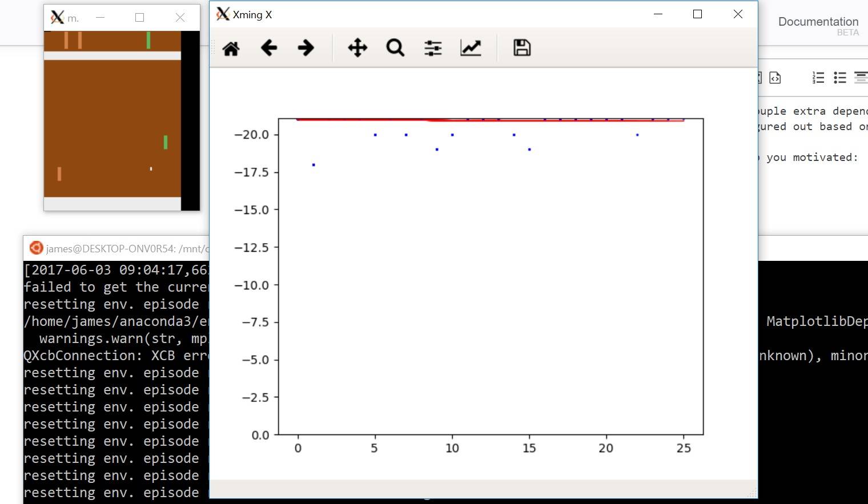The width and height of the screenshot is (868, 504).
Task: Click the blockquote formatting icon
Action: coord(860,78)
